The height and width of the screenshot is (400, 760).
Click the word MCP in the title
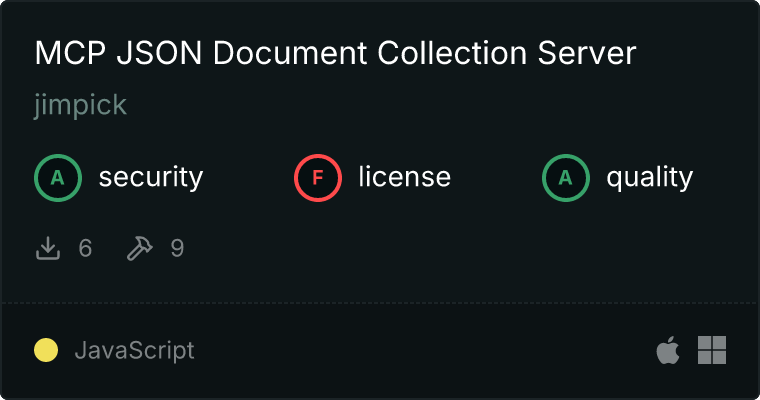coord(70,53)
